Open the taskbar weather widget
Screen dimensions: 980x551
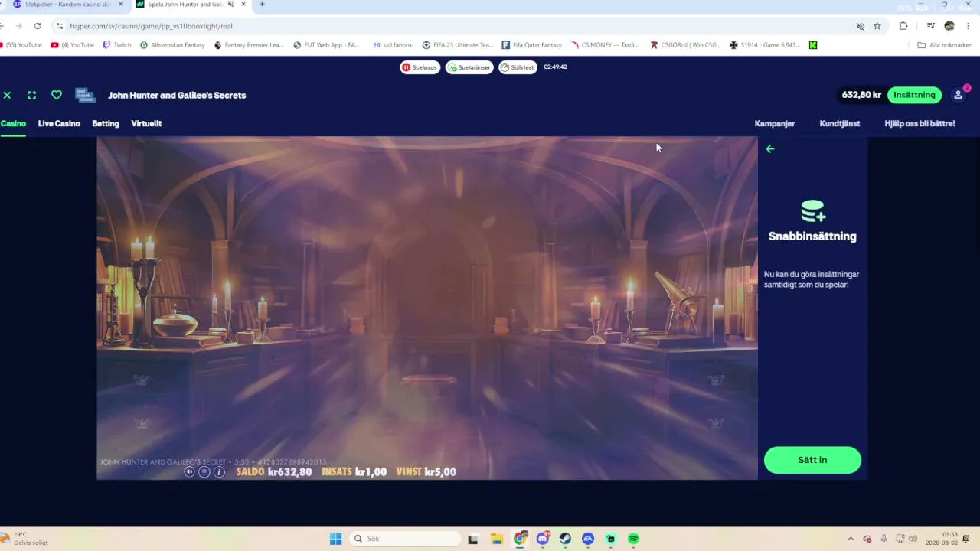pos(25,539)
